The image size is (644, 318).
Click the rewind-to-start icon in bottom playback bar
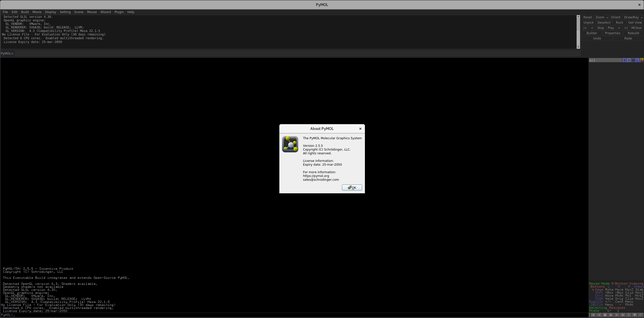tap(593, 315)
